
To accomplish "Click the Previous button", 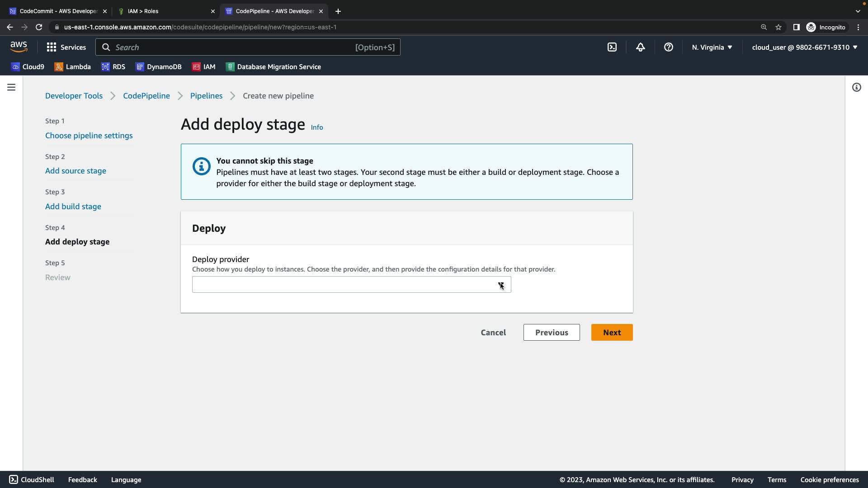I will coord(551,332).
